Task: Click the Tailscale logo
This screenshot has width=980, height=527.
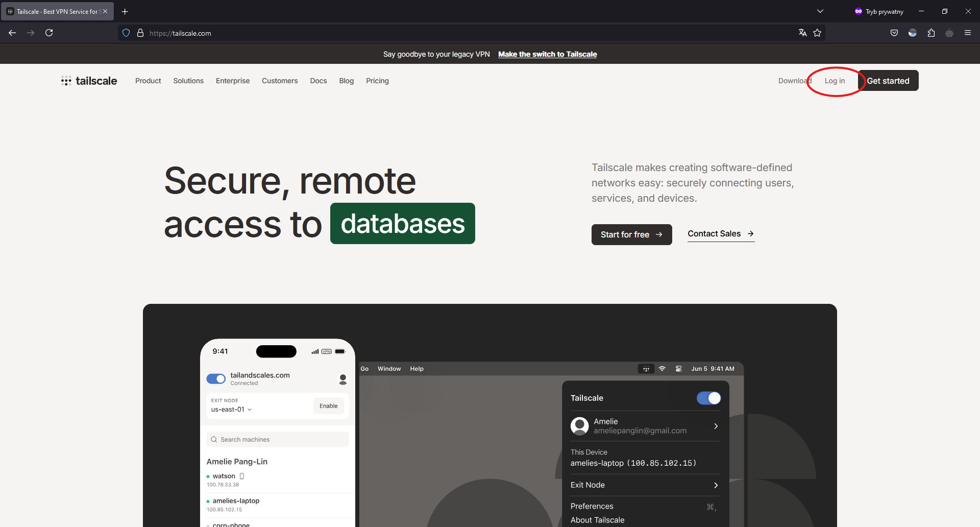Action: click(89, 81)
